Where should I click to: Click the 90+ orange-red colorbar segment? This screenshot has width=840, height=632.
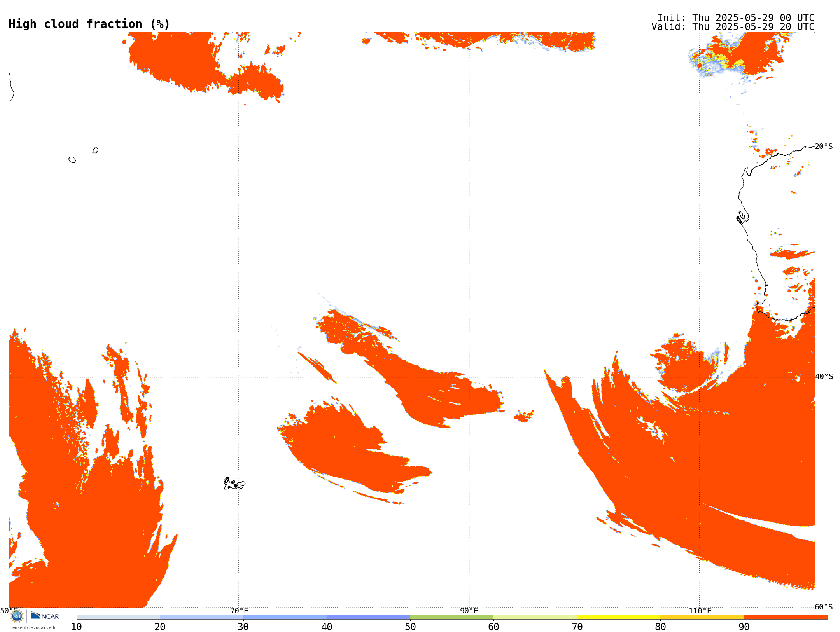(x=786, y=617)
